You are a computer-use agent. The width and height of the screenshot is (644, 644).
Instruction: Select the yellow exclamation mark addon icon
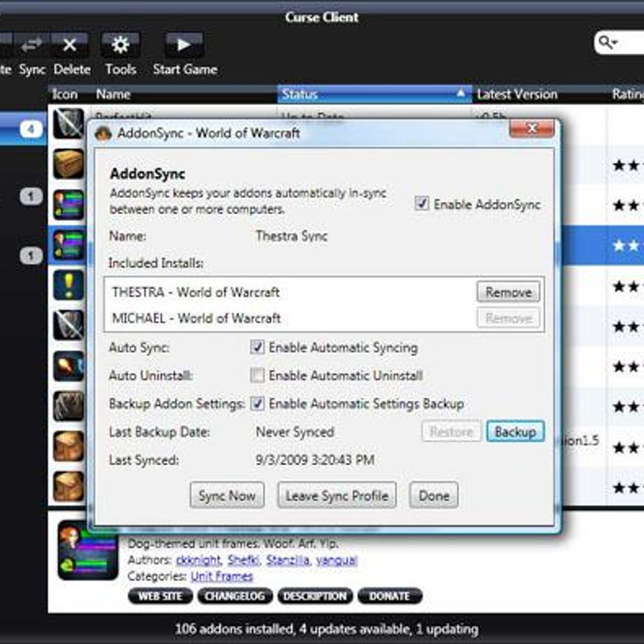coord(68,285)
